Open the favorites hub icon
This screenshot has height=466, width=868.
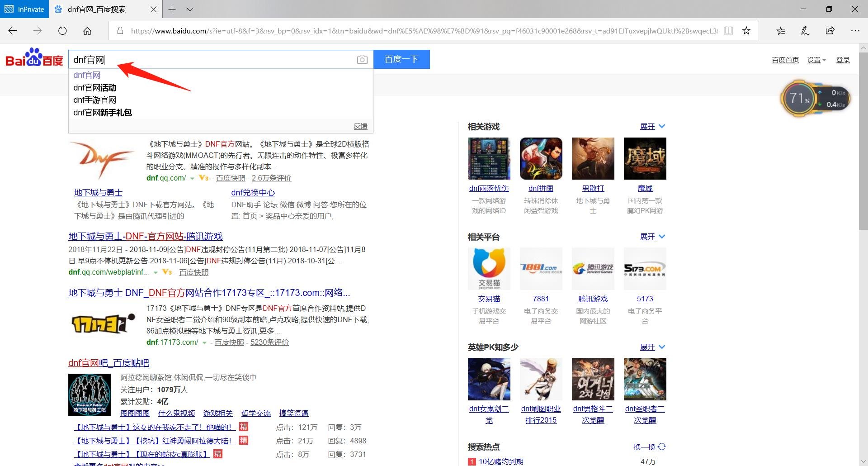pyautogui.click(x=781, y=31)
